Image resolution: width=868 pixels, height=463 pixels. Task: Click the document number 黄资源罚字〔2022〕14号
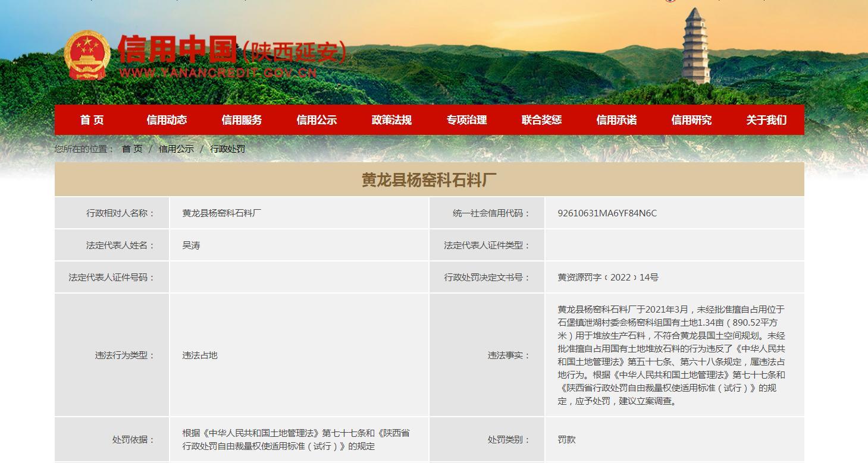pyautogui.click(x=608, y=278)
